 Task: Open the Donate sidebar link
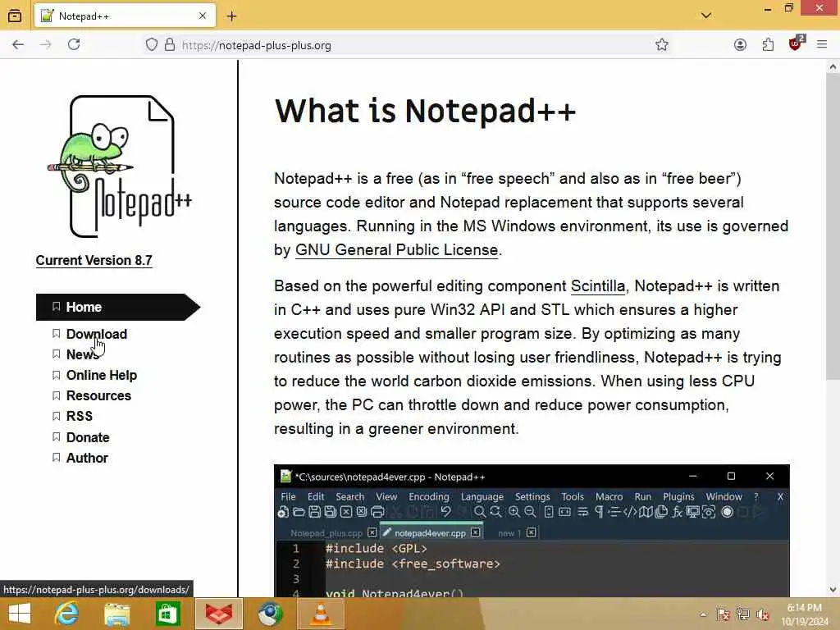coord(88,437)
